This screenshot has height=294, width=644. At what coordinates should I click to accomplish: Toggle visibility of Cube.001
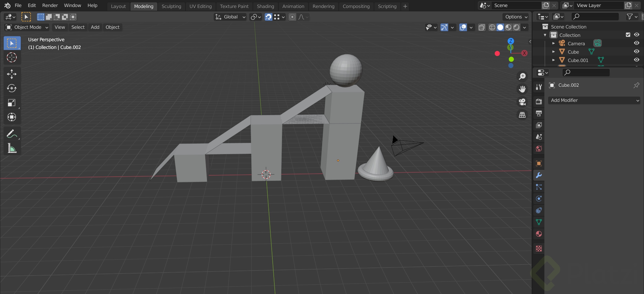(x=636, y=60)
